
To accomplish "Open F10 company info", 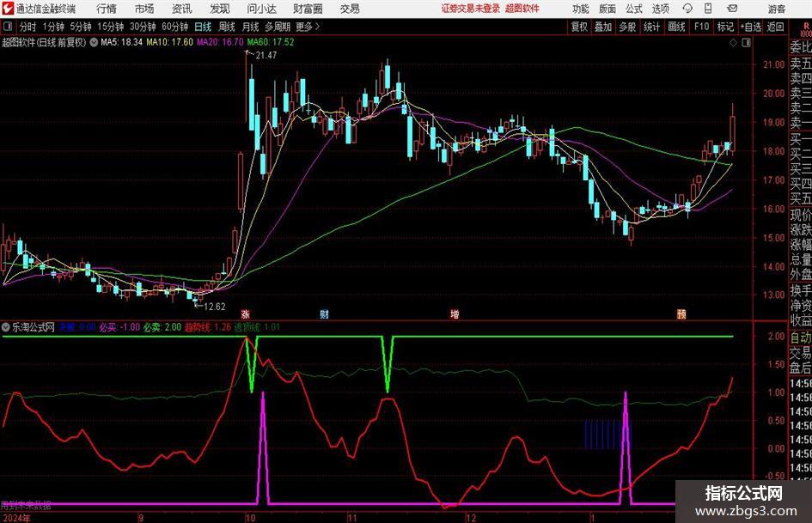I will click(701, 27).
